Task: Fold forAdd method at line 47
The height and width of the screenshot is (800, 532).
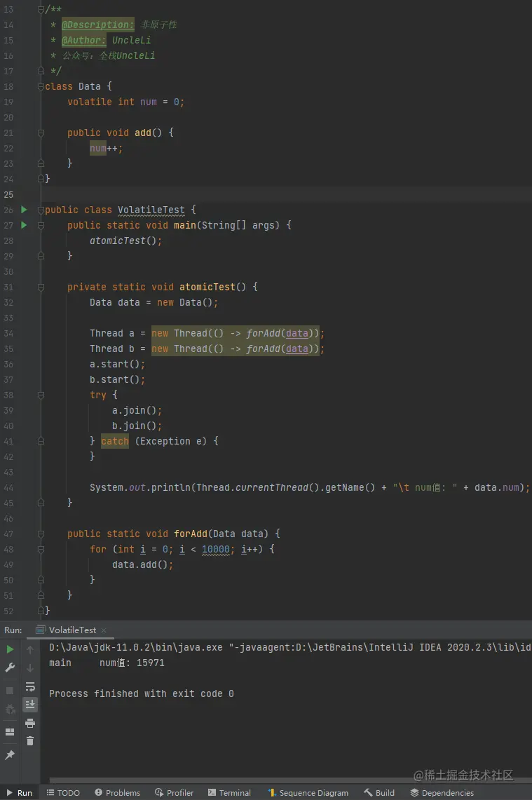Action: 41,534
